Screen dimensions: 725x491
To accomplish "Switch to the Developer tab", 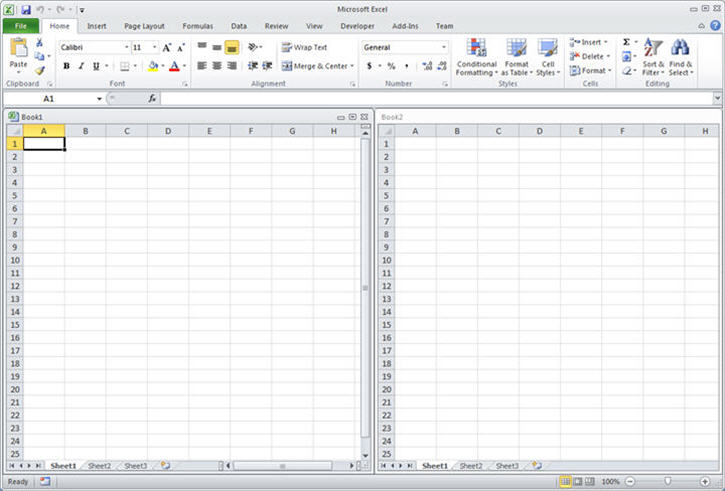I will 357,26.
